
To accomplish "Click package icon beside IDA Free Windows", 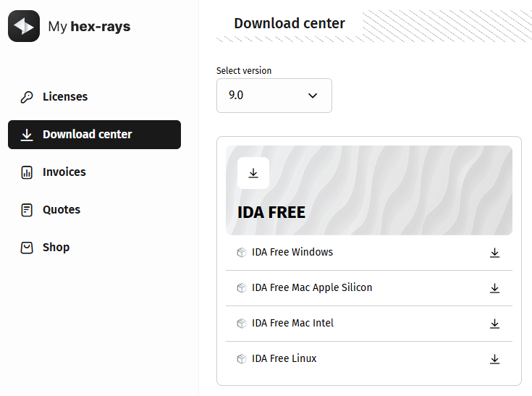I will click(242, 253).
